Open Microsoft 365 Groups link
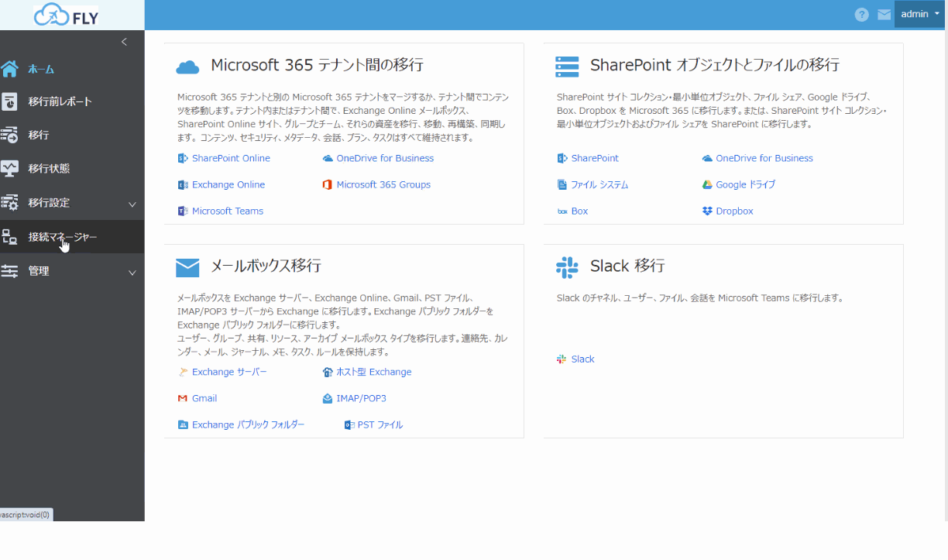 tap(383, 184)
